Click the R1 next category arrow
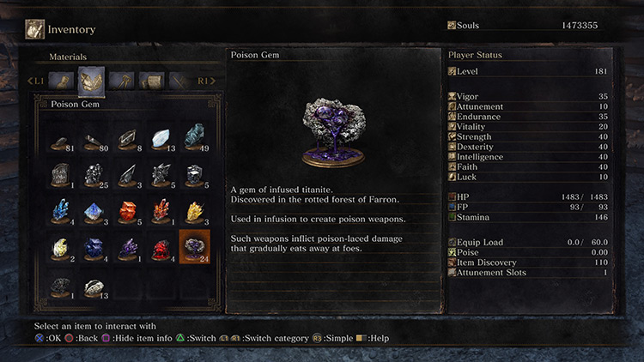Viewport: 644px width, 362px height. (x=206, y=81)
